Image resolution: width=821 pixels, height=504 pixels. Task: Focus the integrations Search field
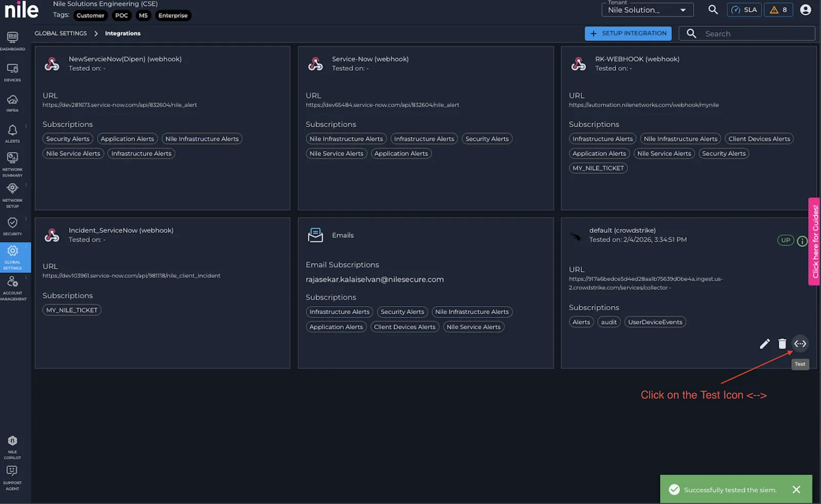[x=747, y=33]
